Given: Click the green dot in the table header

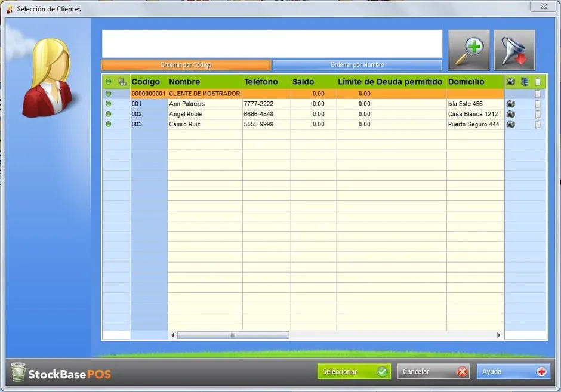Looking at the screenshot, I should click(109, 82).
